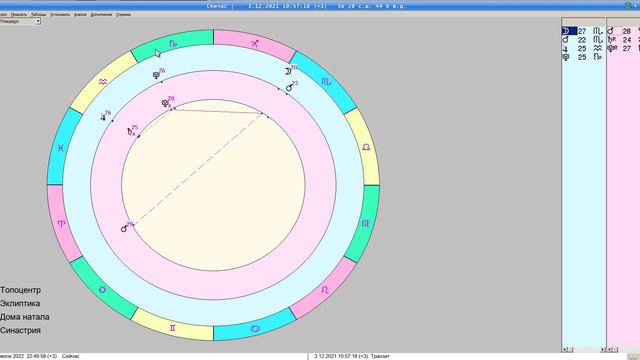Select the Saturn 24 row in pink table
640x360 pixels.
click(623, 40)
